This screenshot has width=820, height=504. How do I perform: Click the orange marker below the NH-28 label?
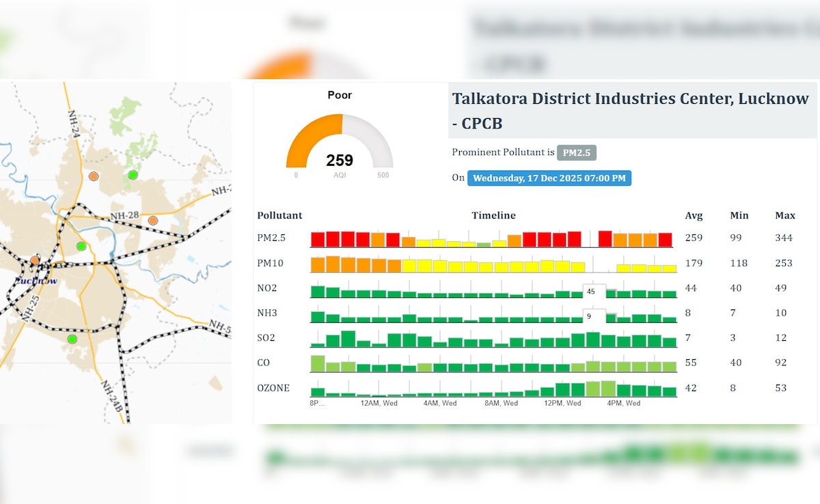click(153, 221)
